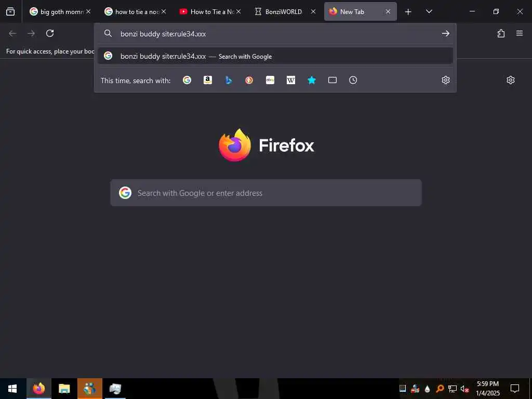Open search settings gear in the dropdown
Image resolution: width=532 pixels, height=399 pixels.
coord(445,80)
